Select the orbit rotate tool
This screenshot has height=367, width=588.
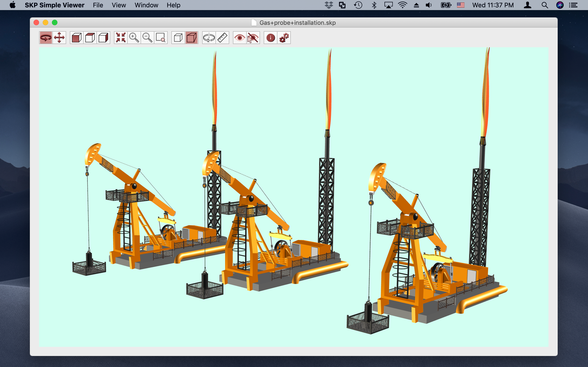click(x=46, y=38)
